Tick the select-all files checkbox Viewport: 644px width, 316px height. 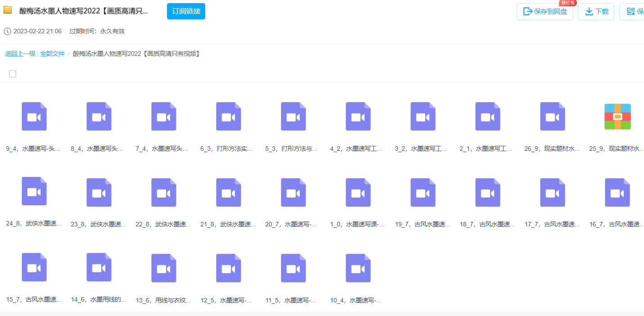coord(13,74)
